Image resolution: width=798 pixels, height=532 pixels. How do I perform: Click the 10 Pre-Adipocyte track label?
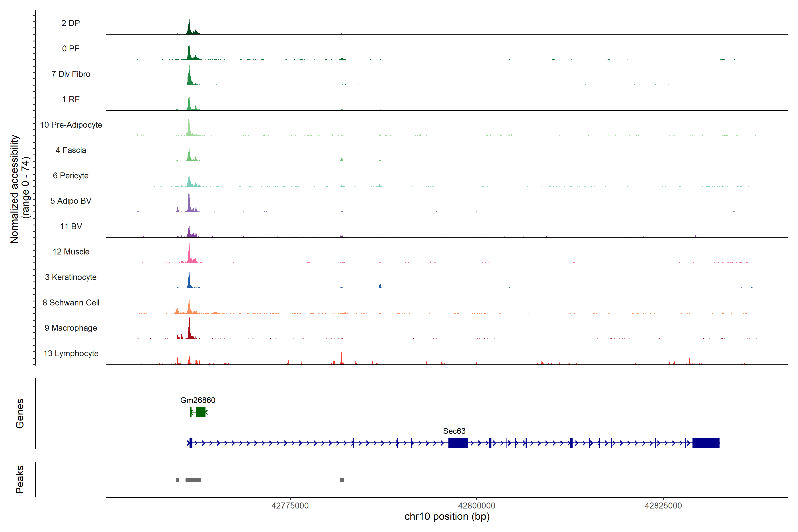point(71,125)
